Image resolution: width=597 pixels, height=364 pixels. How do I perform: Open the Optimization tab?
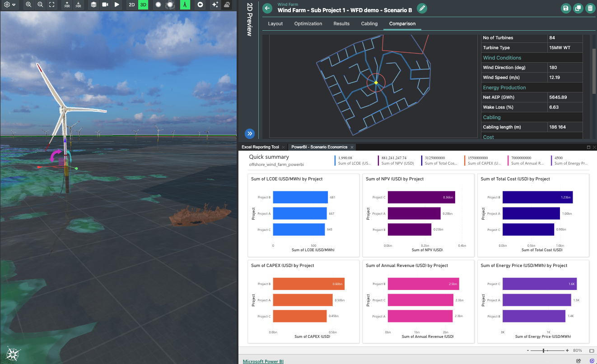click(308, 23)
